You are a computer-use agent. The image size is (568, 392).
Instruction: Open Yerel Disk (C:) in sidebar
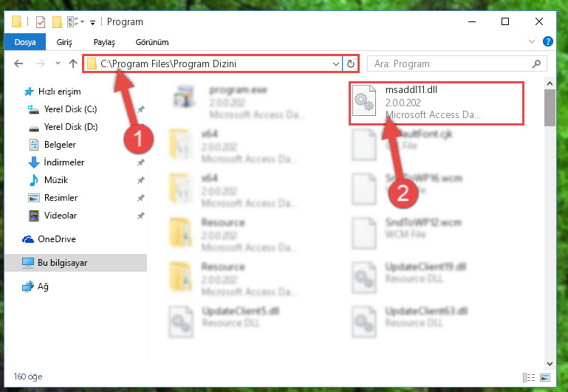71,109
